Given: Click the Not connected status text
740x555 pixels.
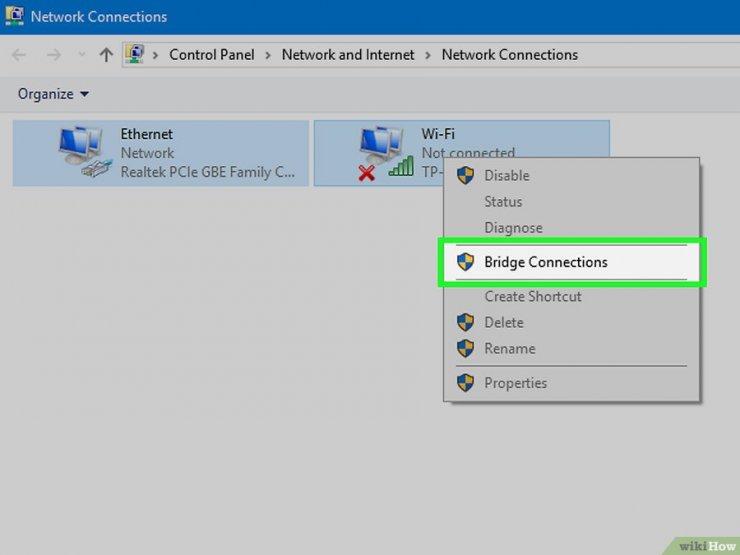Looking at the screenshot, I should point(468,152).
